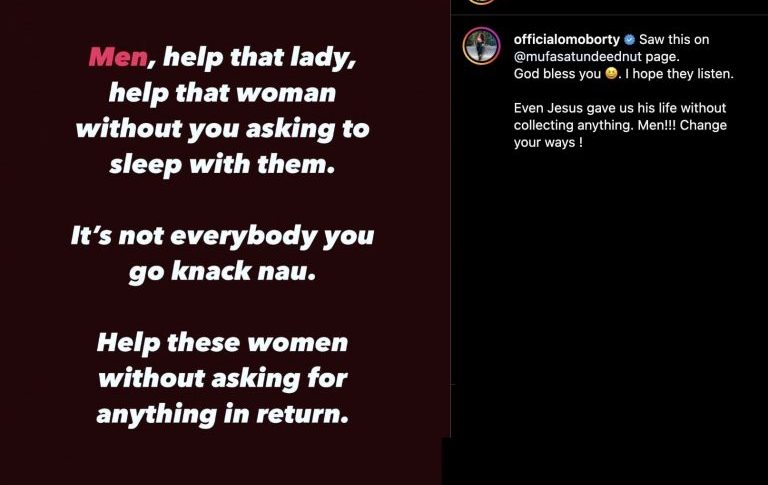Click "God bless you" in caption
The width and height of the screenshot is (768, 485).
pos(557,74)
